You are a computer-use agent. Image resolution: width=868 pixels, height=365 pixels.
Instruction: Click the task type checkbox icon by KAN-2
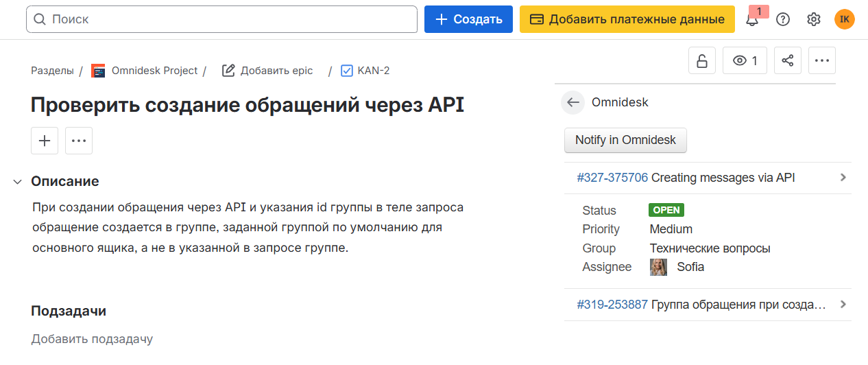point(347,71)
